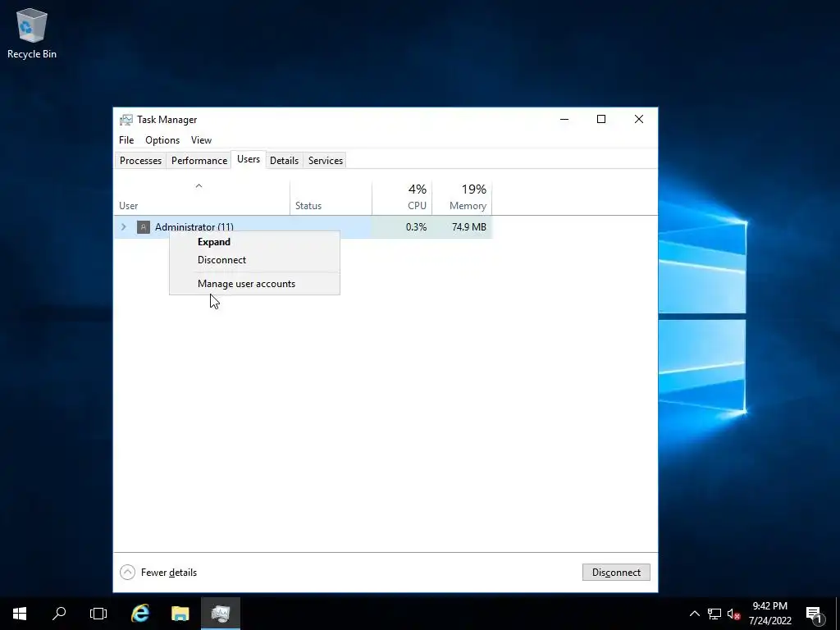Screen dimensions: 840x630
Task: Click the Task Manager title bar icon
Action: click(126, 120)
